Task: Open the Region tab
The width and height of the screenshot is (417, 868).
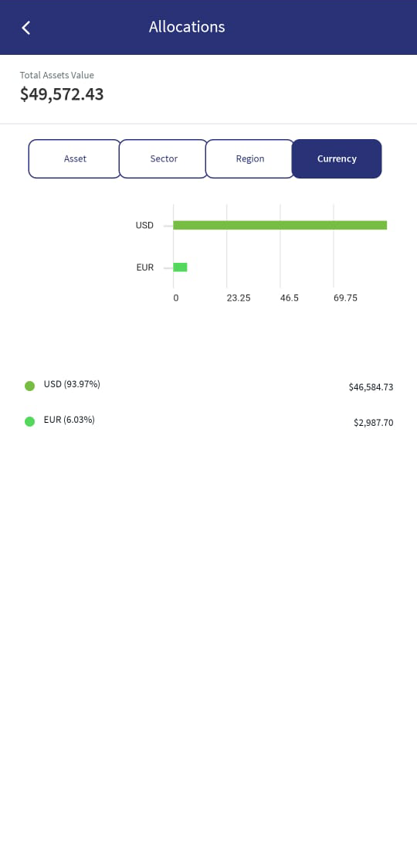Action: point(250,159)
